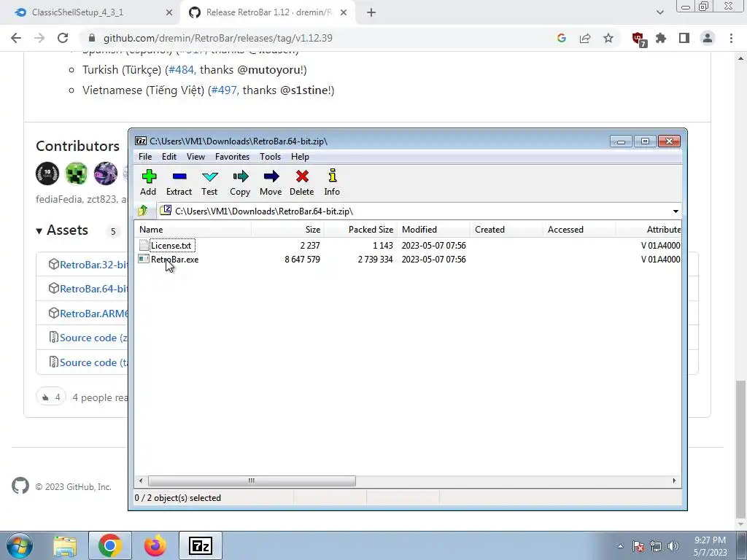Show hidden system tray icons
Image resolution: width=747 pixels, height=560 pixels.
pyautogui.click(x=620, y=546)
